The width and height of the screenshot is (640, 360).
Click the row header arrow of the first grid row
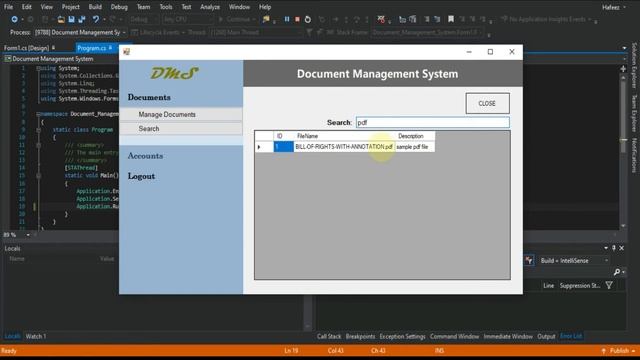click(x=264, y=147)
